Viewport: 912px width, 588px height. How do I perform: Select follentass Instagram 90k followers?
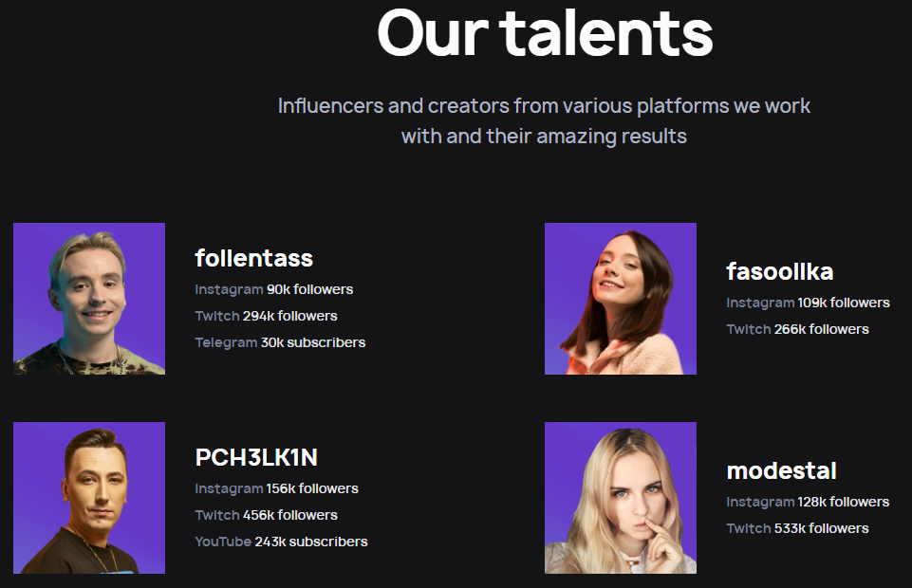[274, 289]
